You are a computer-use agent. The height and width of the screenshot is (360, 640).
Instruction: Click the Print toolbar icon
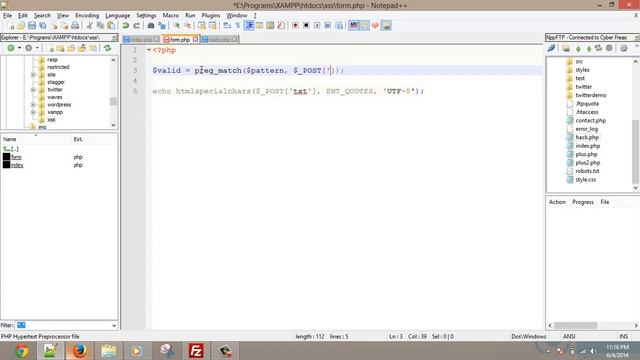[75, 26]
